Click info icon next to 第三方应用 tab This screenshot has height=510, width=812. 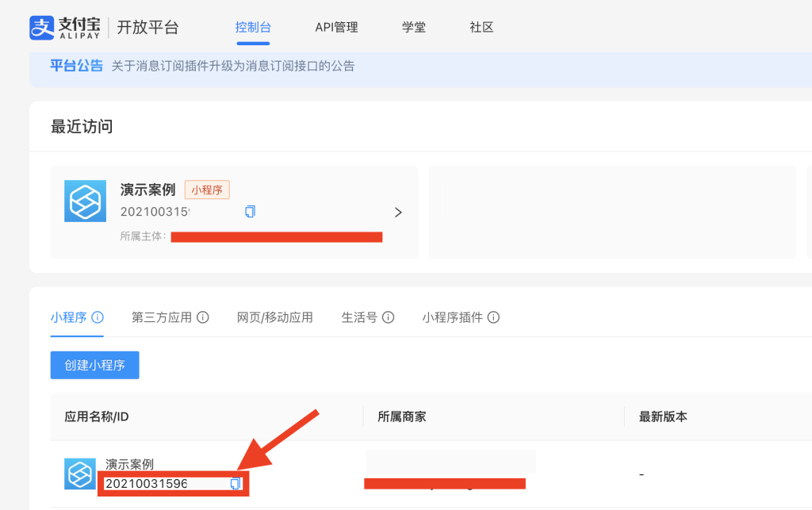(x=203, y=317)
